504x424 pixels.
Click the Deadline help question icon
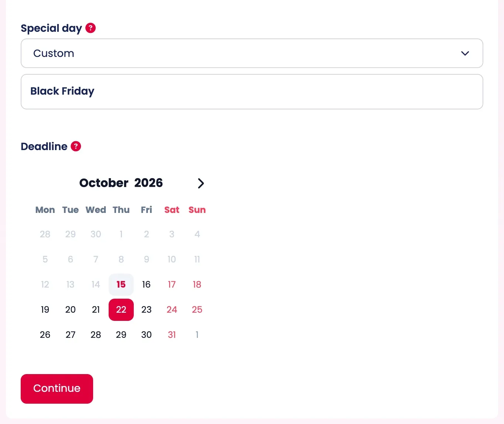76,146
